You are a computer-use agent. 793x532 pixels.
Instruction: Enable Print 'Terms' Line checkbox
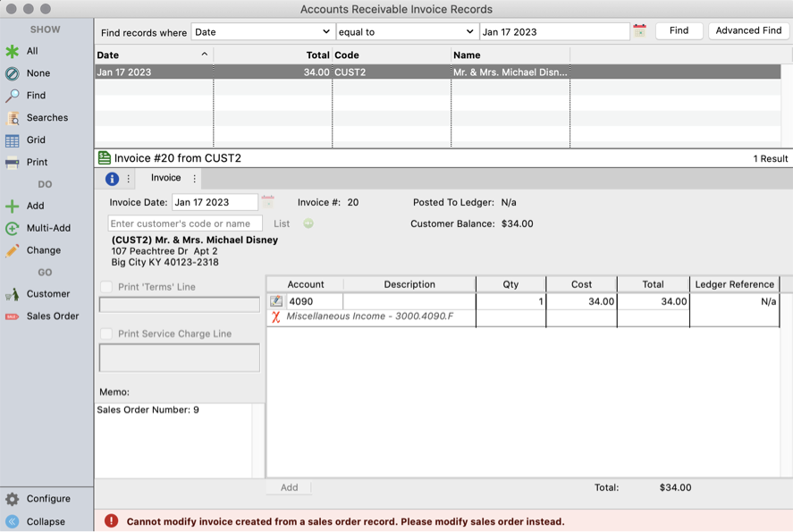click(107, 287)
